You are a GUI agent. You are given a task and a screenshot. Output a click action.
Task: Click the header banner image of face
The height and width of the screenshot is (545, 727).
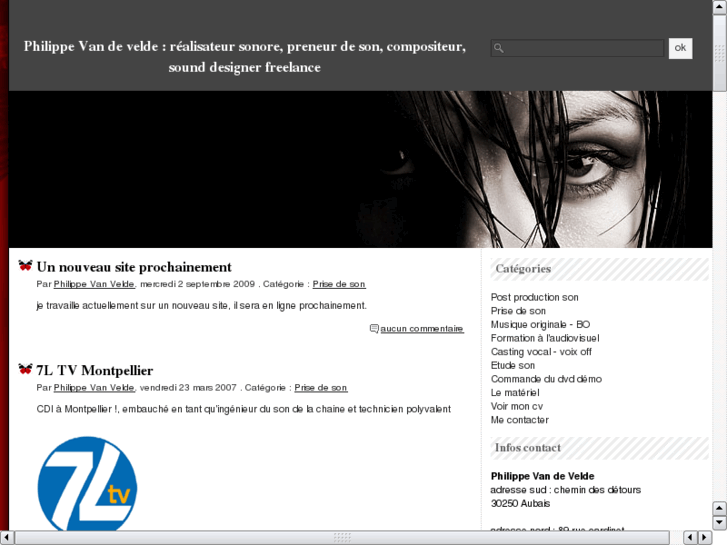360,169
